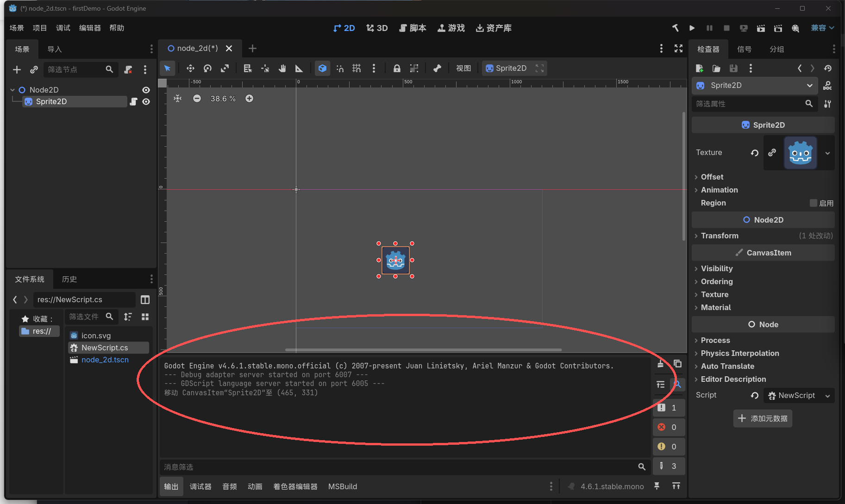Click the Texture preview thumbnail
The height and width of the screenshot is (504, 845).
pyautogui.click(x=801, y=153)
